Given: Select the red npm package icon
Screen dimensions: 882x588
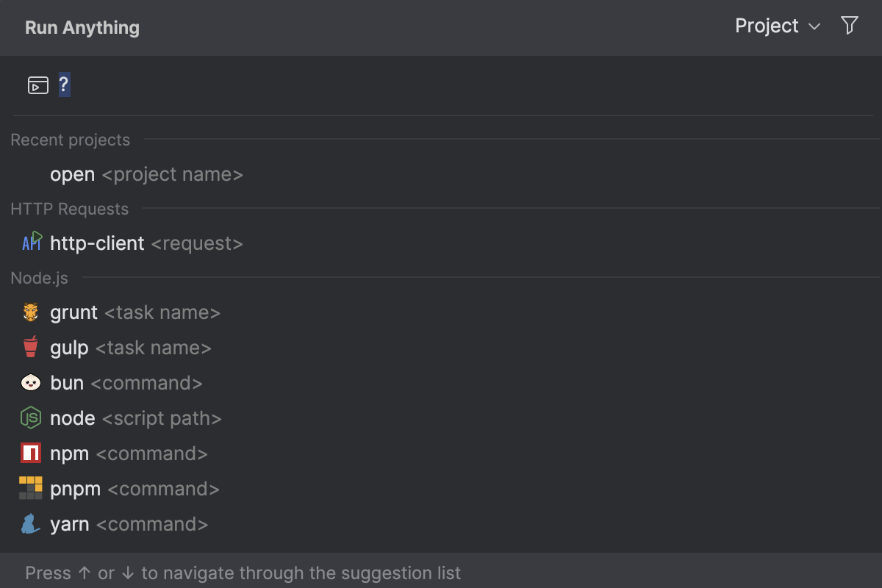Looking at the screenshot, I should click(x=30, y=453).
